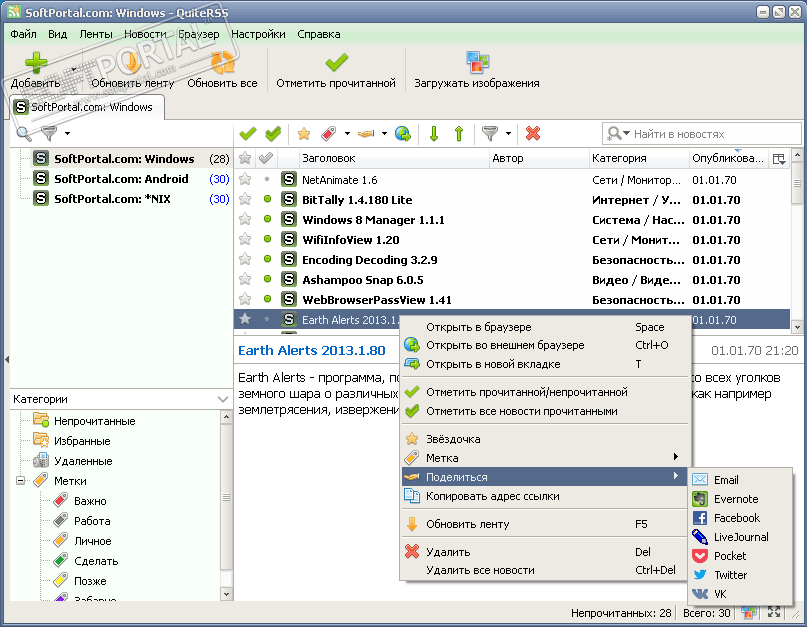Toggle star for NetAnimate 1.6 row
807x627 pixels.
point(245,180)
